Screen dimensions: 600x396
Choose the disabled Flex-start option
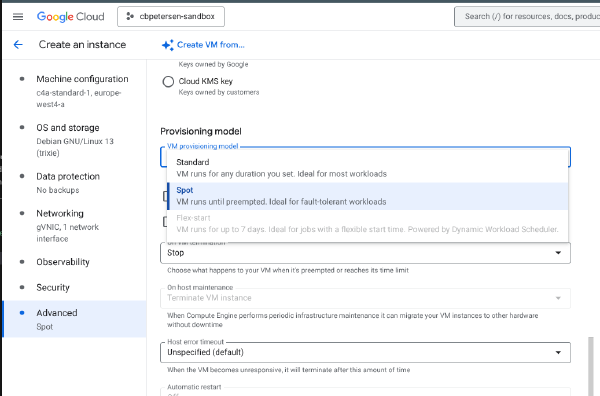coord(367,223)
